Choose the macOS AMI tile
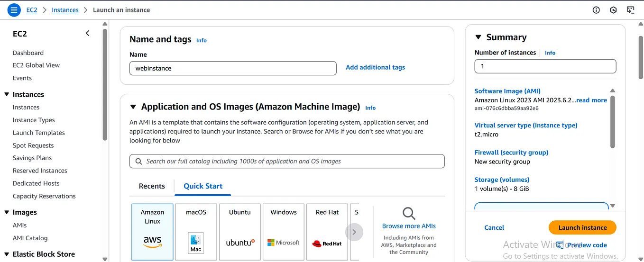The image size is (644, 262). 196,232
